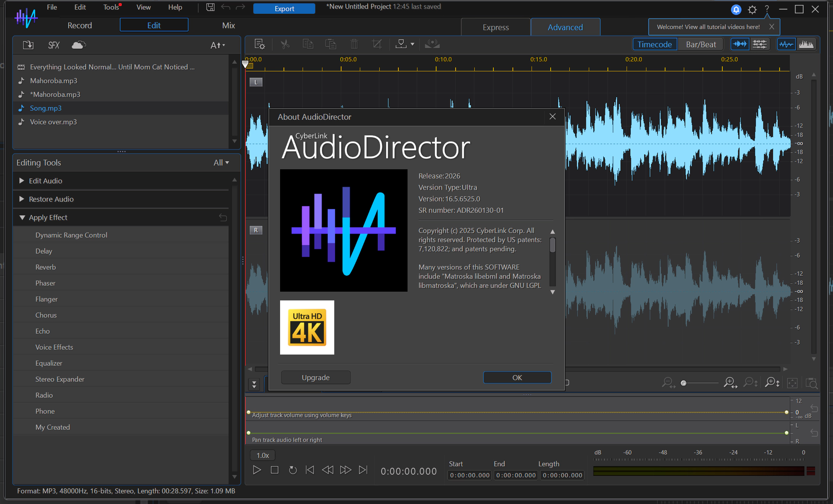Click the Play button
This screenshot has height=504, width=833.
pyautogui.click(x=257, y=470)
